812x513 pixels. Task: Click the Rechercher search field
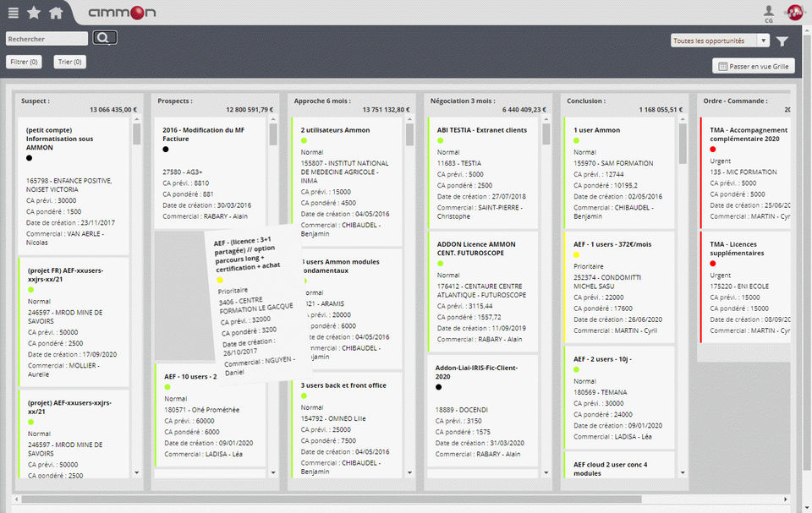click(47, 39)
